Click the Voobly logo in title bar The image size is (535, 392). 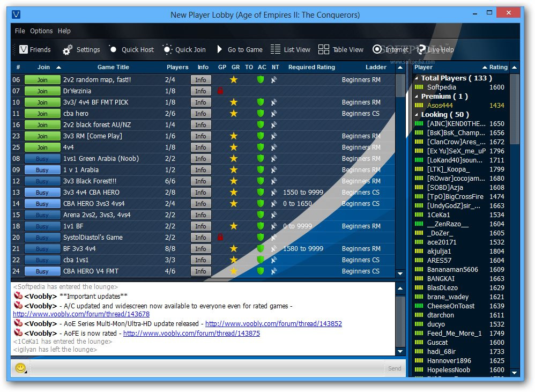click(x=16, y=14)
